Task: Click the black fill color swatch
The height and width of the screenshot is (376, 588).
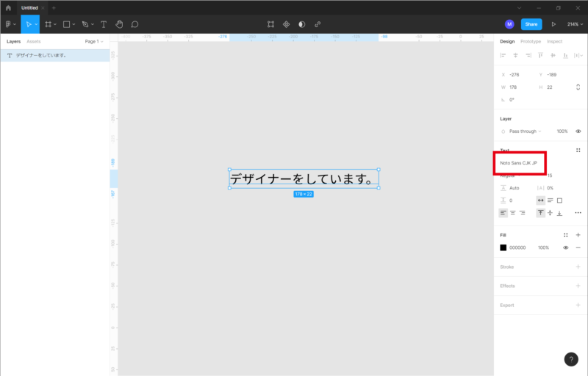Action: [x=503, y=247]
